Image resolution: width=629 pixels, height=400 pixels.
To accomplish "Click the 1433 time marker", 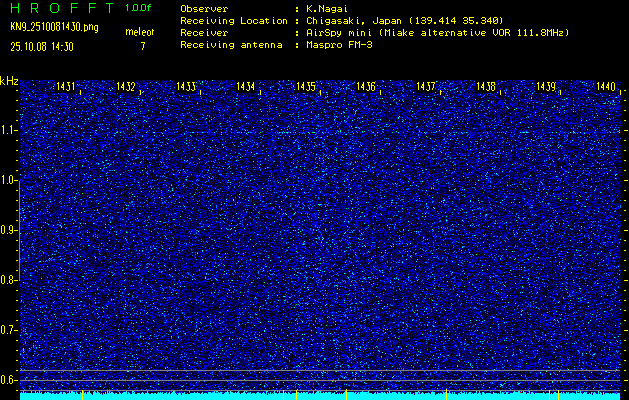I will tap(186, 87).
